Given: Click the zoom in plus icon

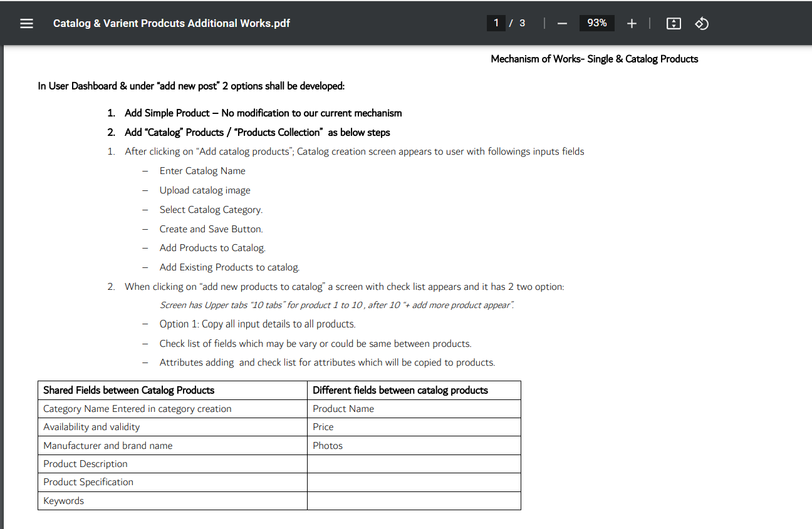Looking at the screenshot, I should [x=632, y=23].
